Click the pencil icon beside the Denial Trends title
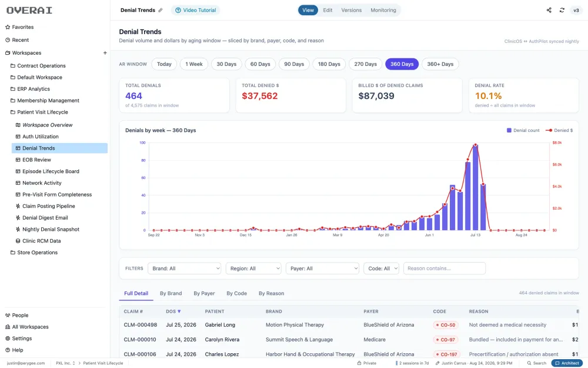Image resolution: width=588 pixels, height=368 pixels. click(161, 10)
